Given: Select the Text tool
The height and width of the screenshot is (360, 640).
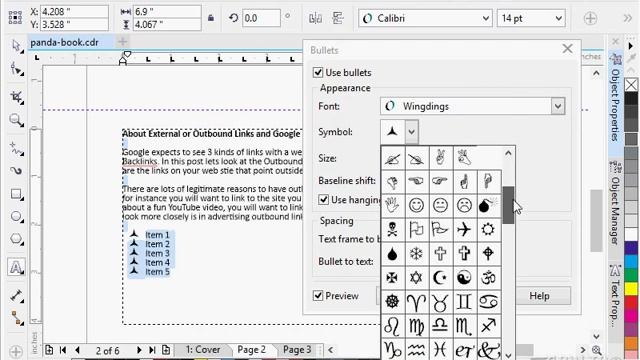Looking at the screenshot, I should (x=16, y=267).
